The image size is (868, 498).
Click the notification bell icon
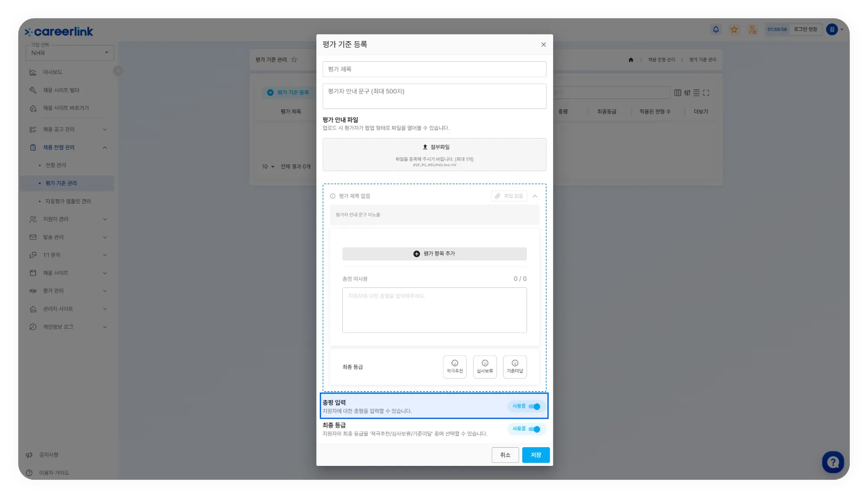716,30
